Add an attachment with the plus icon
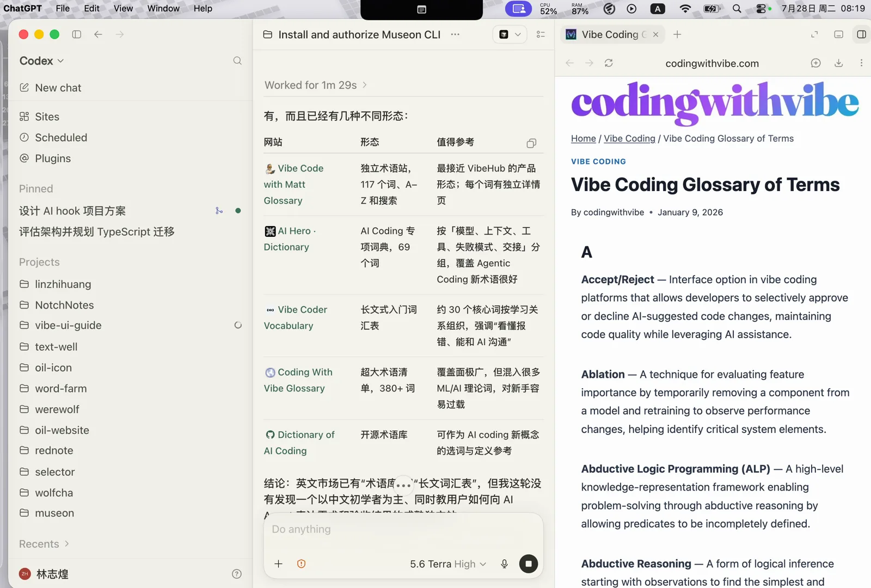 pos(278,564)
